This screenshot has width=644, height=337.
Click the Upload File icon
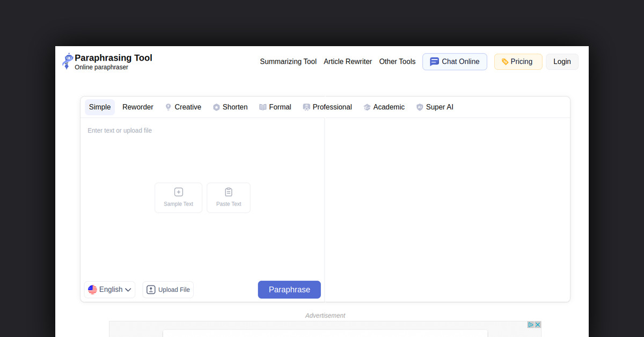point(151,289)
